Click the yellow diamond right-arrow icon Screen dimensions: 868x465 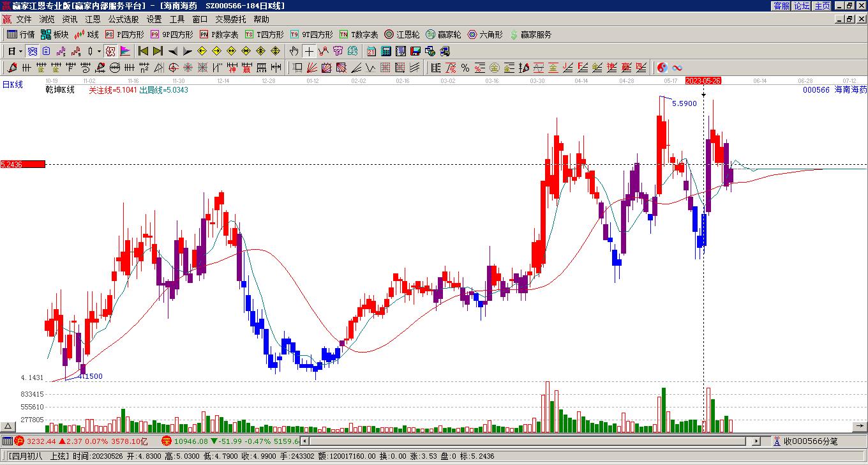[216, 51]
